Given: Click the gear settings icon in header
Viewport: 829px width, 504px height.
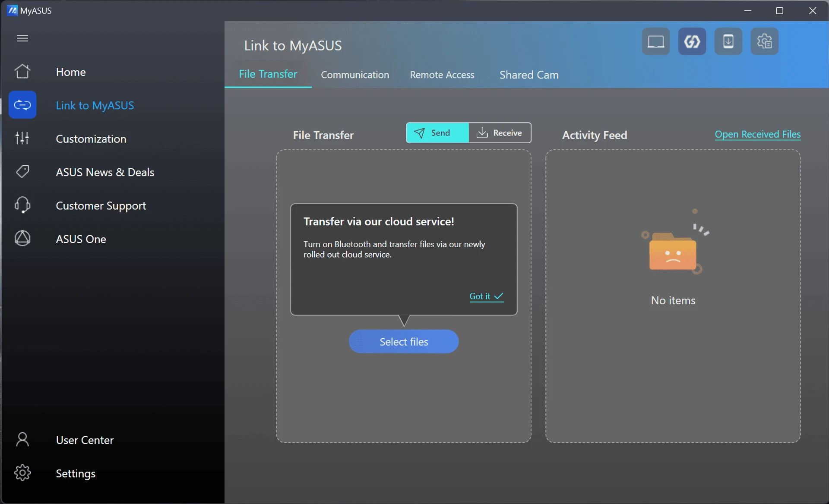Looking at the screenshot, I should pos(765,42).
